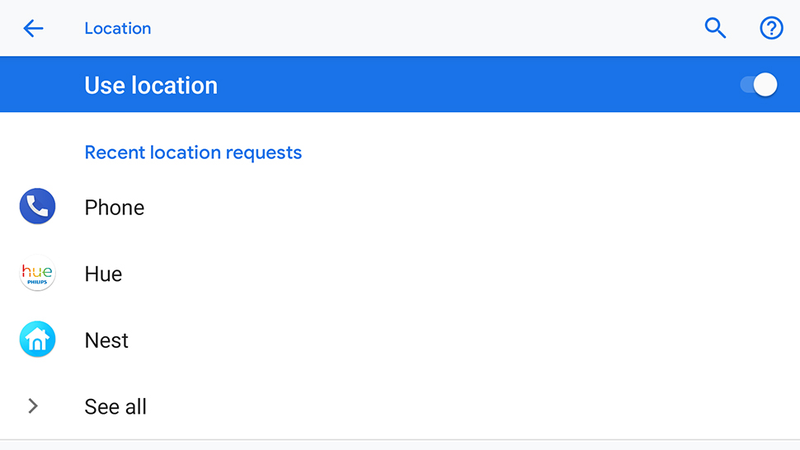800x450 pixels.
Task: Click the blue Use location banner
Action: pyautogui.click(x=400, y=84)
